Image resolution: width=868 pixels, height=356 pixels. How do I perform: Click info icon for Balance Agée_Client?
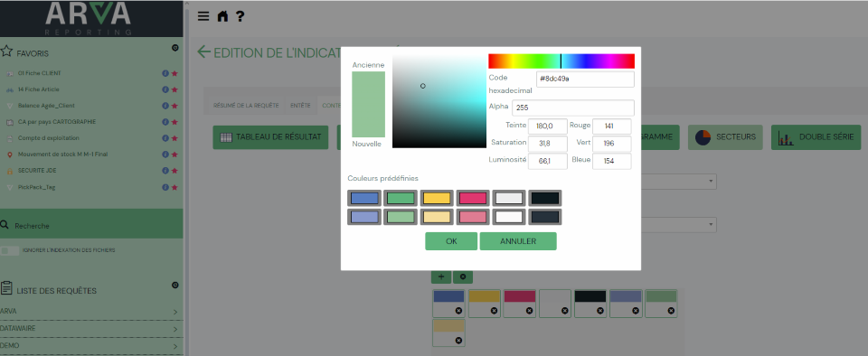[x=165, y=106]
